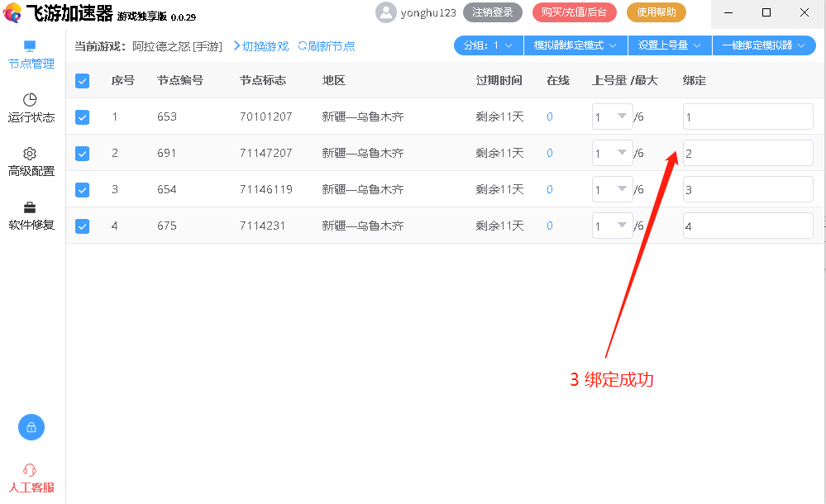Open 上号量 dropdown for node 675
The image size is (826, 504).
coord(612,226)
